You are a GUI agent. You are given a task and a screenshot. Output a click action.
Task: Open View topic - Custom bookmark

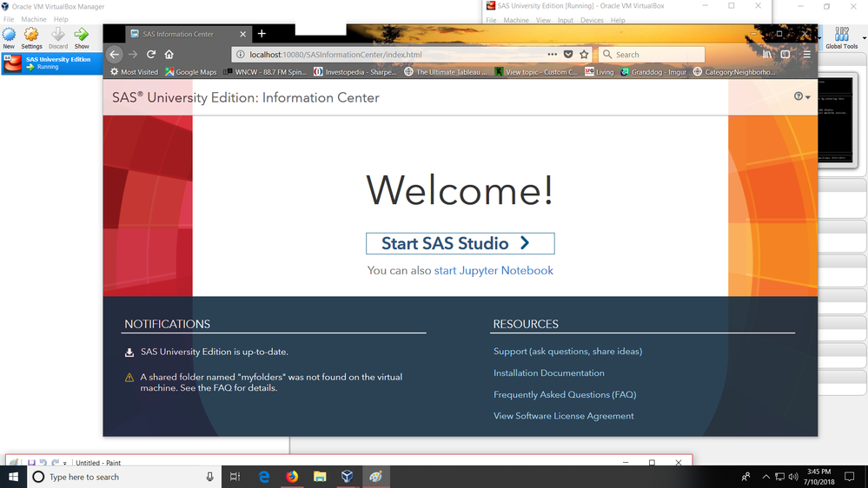(536, 72)
